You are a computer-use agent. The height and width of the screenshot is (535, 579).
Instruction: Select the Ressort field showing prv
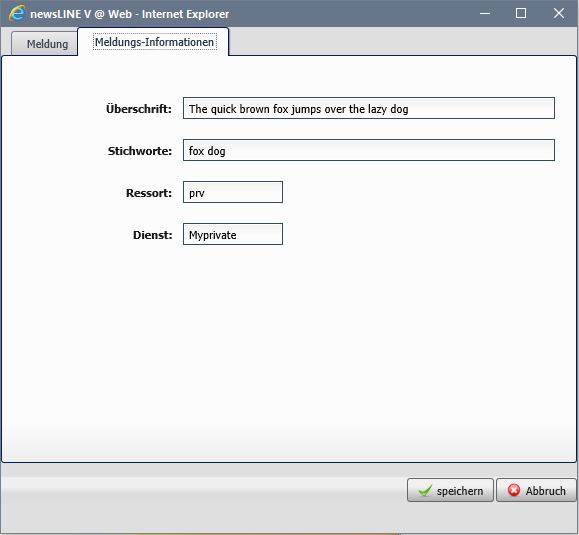coord(233,192)
